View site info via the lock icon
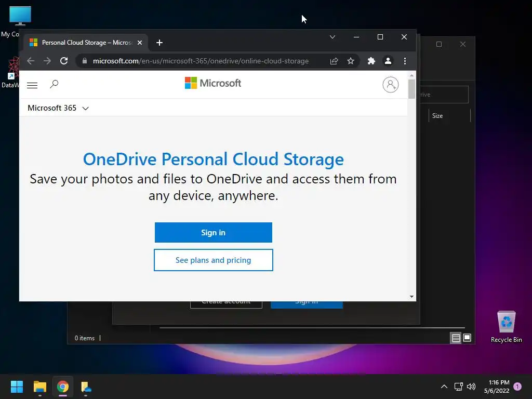Viewport: 532px width, 399px height. click(85, 61)
